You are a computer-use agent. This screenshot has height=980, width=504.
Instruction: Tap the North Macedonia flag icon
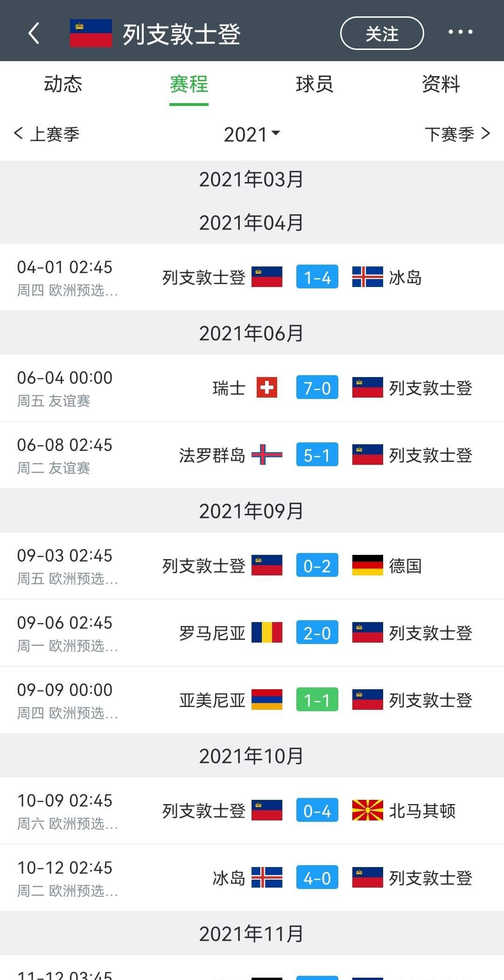tap(367, 811)
